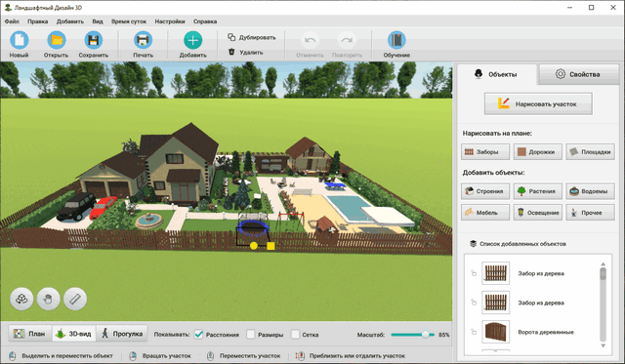Click the Печать printer icon
The width and height of the screenshot is (625, 364).
143,40
